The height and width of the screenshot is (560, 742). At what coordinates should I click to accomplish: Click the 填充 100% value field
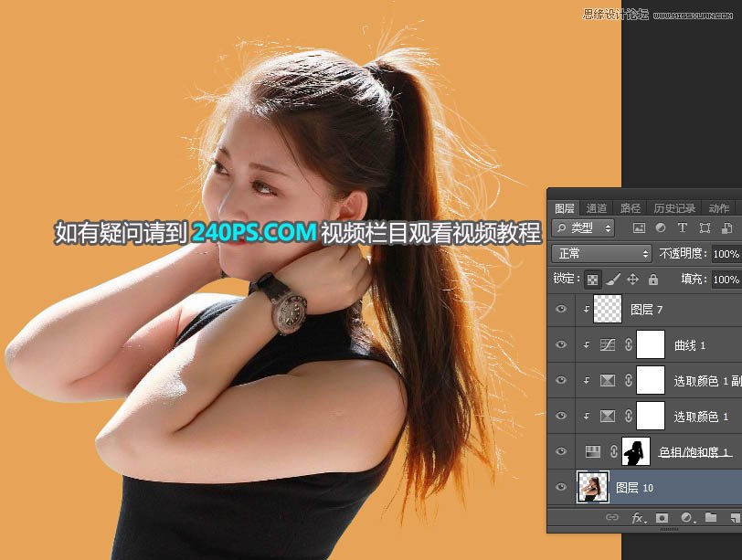(726, 280)
